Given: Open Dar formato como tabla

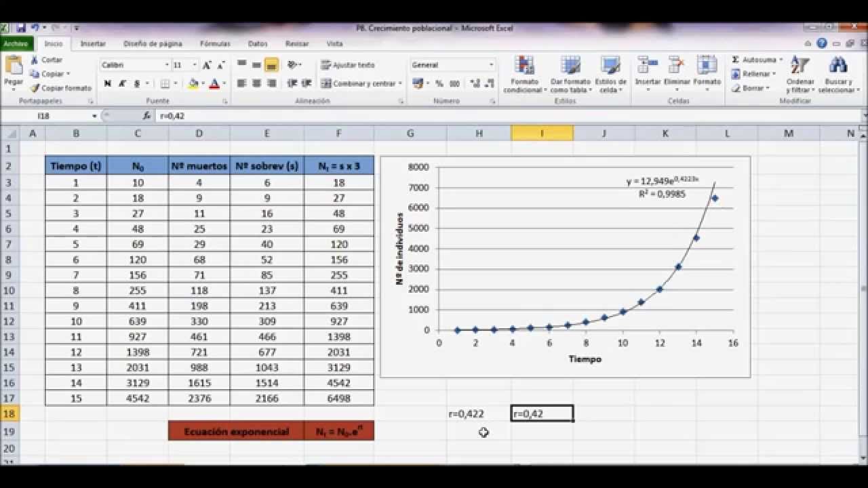Looking at the screenshot, I should tap(570, 75).
